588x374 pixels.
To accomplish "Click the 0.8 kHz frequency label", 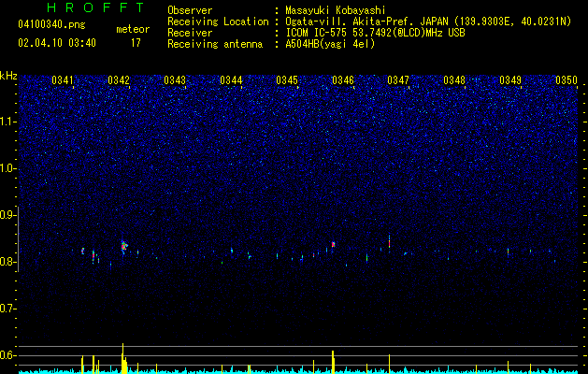I will [x=7, y=262].
